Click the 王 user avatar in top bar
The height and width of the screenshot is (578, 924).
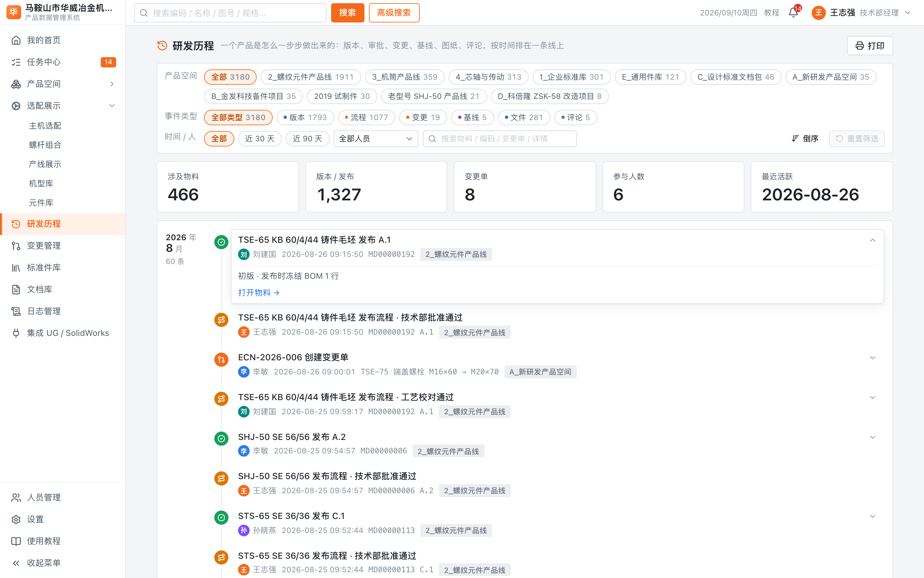coord(818,13)
